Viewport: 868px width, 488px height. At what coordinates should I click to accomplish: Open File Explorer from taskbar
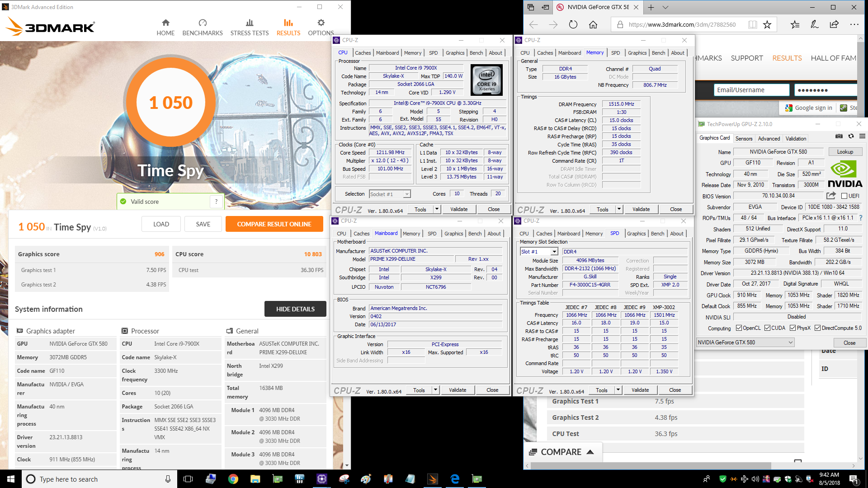pos(255,479)
